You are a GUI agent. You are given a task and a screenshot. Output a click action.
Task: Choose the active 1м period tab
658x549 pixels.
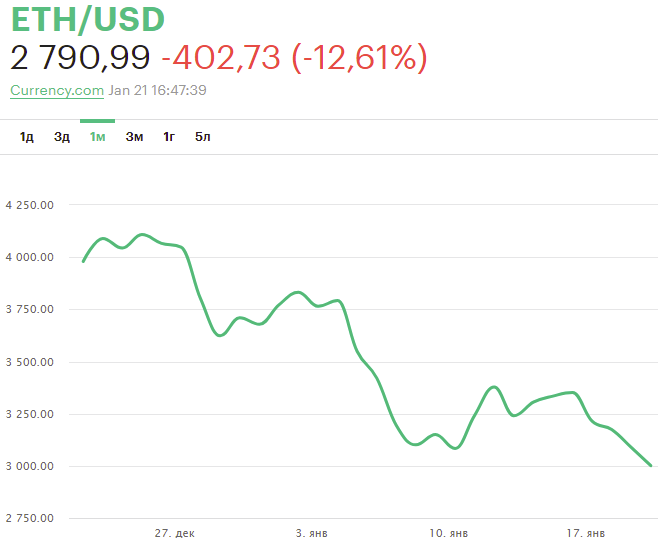[x=97, y=137]
